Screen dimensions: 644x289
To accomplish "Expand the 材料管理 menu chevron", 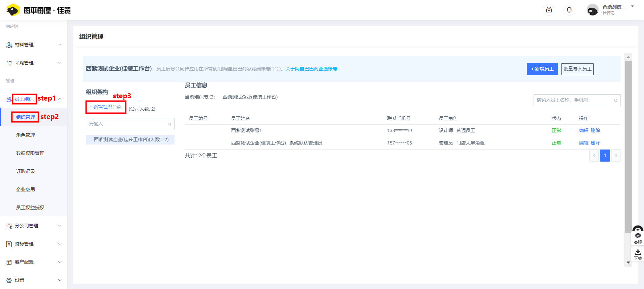I will pyautogui.click(x=60, y=45).
